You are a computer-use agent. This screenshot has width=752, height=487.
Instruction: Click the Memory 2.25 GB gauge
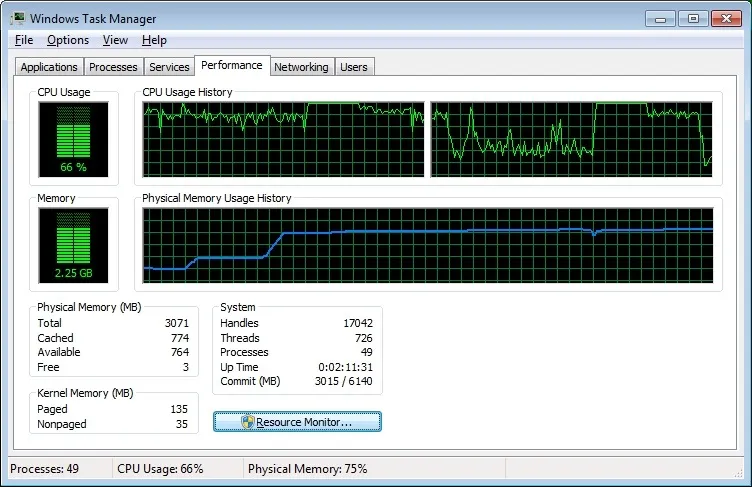pyautogui.click(x=73, y=245)
